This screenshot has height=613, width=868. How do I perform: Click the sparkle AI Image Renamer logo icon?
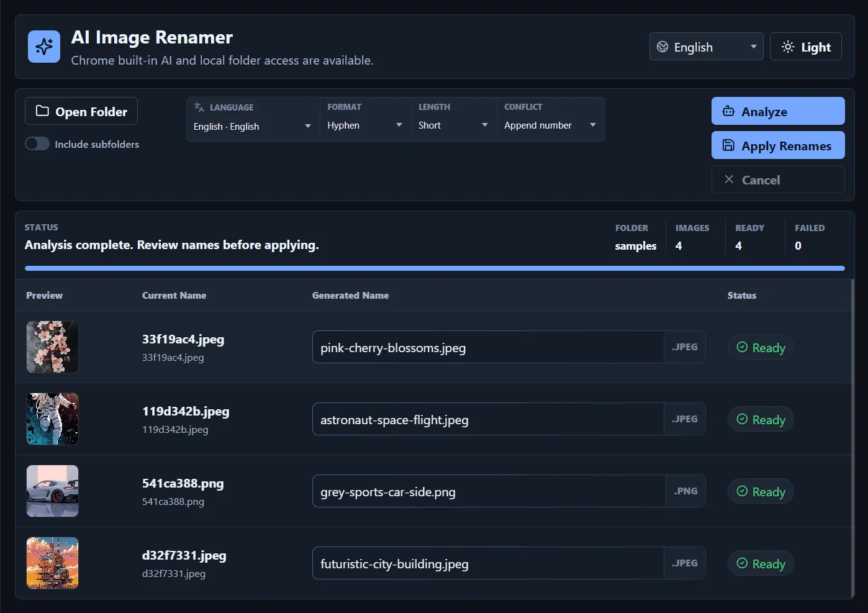pos(44,47)
